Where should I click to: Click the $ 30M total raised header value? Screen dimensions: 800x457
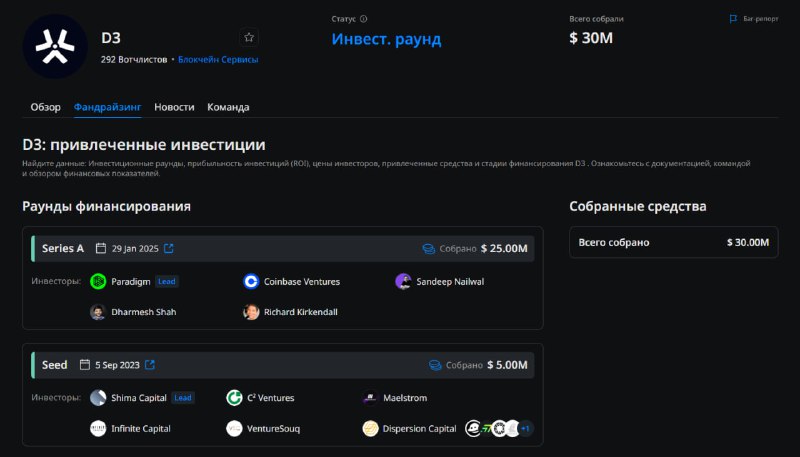591,38
